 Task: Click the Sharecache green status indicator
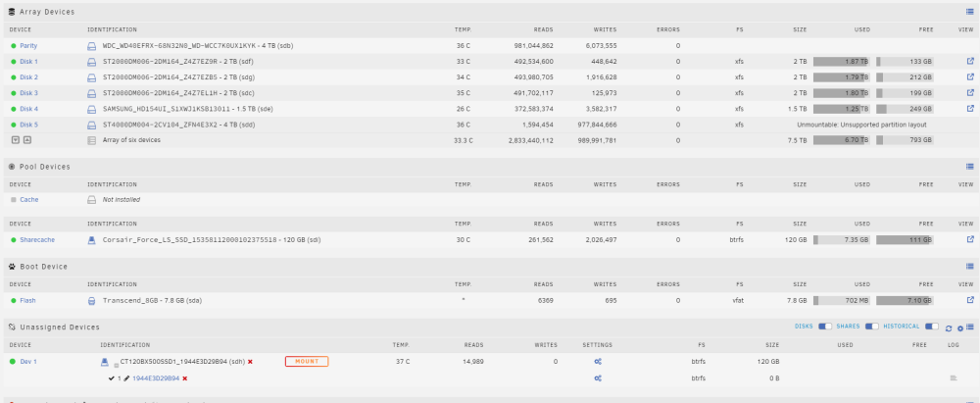(13, 239)
